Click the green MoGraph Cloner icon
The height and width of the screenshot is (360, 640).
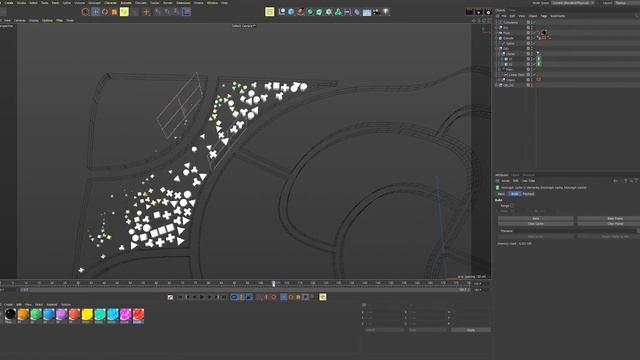[x=338, y=12]
